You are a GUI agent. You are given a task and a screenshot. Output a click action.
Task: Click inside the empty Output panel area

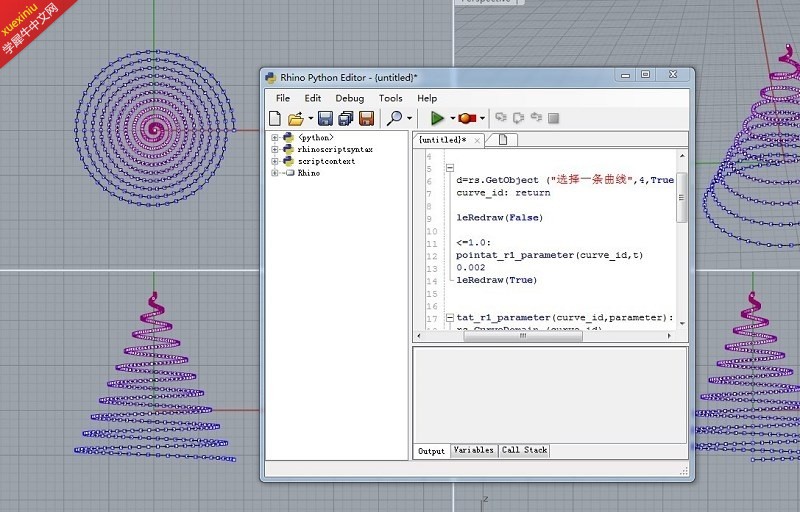549,395
